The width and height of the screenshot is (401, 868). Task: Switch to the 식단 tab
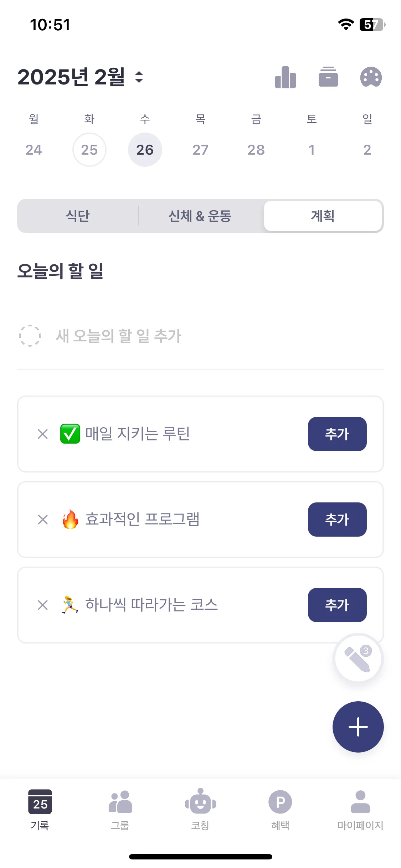(78, 216)
